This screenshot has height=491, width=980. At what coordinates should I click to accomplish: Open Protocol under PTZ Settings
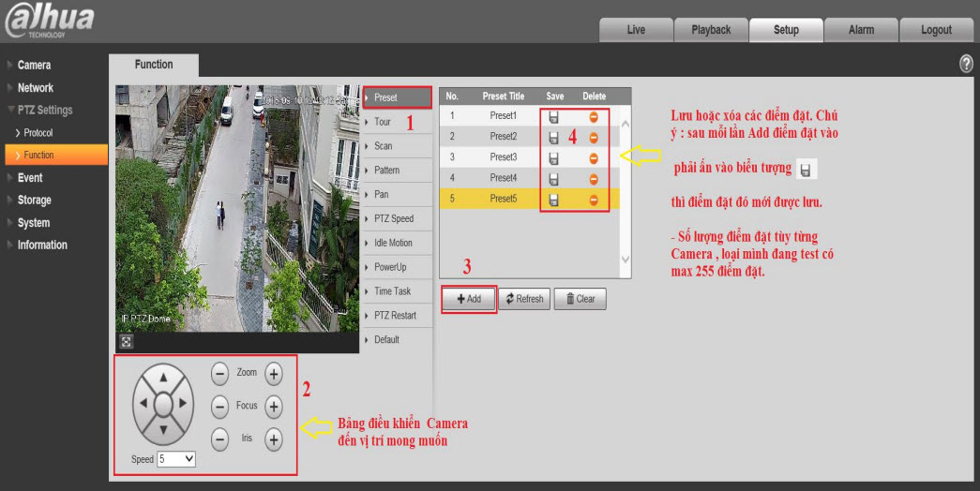[x=38, y=133]
